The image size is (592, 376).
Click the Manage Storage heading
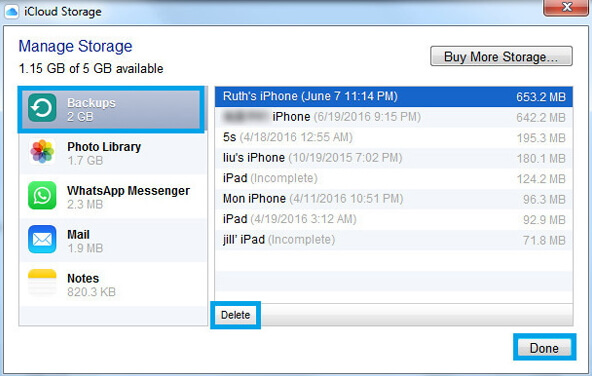click(x=76, y=46)
